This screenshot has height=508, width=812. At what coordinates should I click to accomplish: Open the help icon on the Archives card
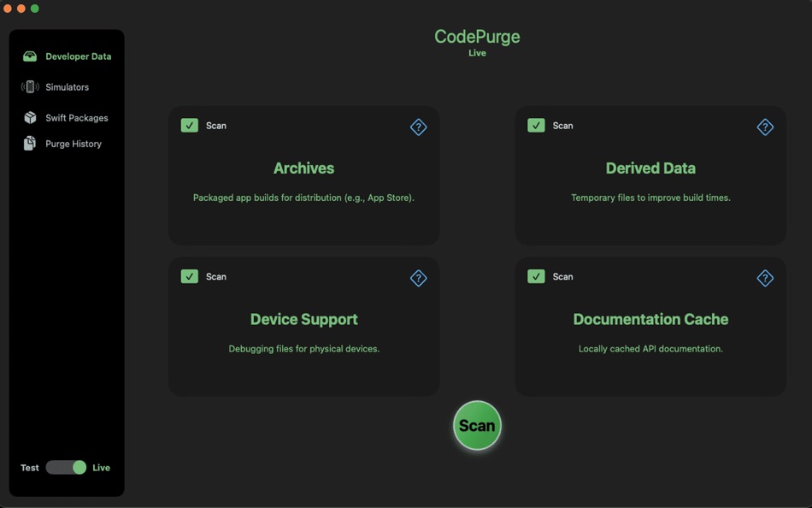(419, 127)
